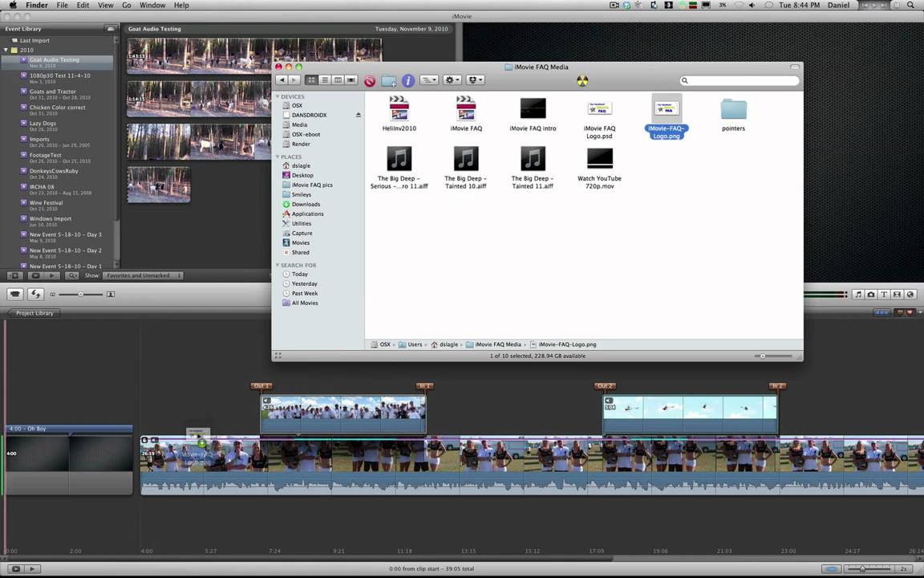The width and height of the screenshot is (924, 578).
Task: Toggle the blue audio skimming timeline button
Action: click(x=832, y=569)
